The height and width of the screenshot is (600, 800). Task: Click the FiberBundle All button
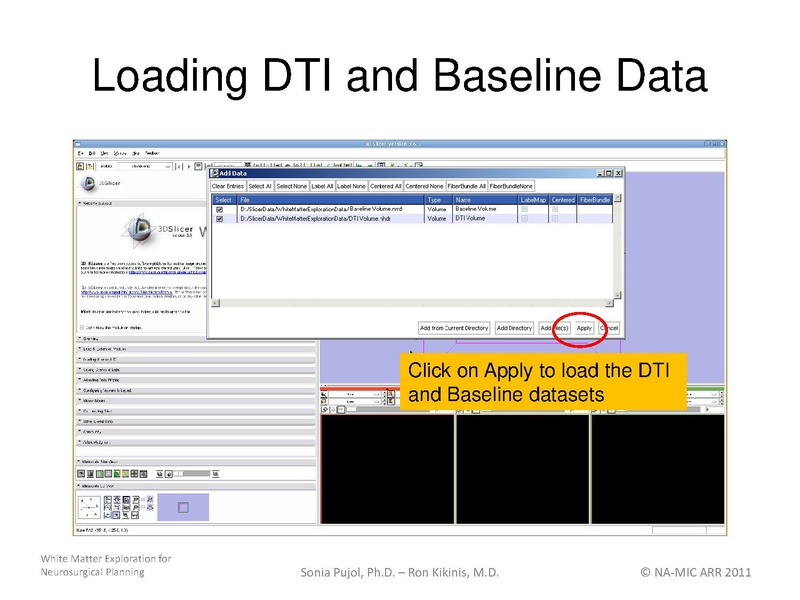click(466, 186)
